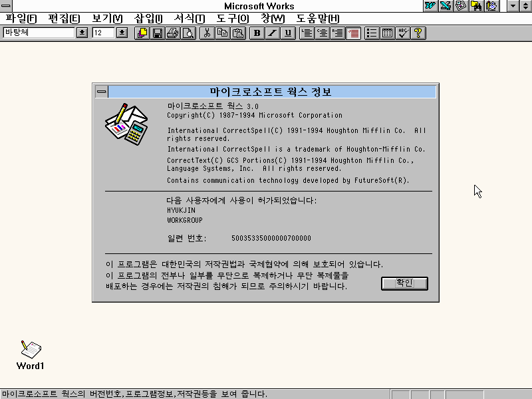532x399 pixels.
Task: Click the yellow folder with binoculars icon
Action: (476, 6)
